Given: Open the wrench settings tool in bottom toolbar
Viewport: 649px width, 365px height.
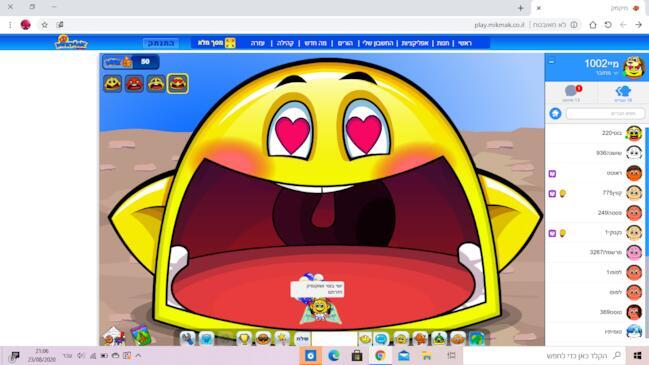Looking at the screenshot, I should 187,339.
